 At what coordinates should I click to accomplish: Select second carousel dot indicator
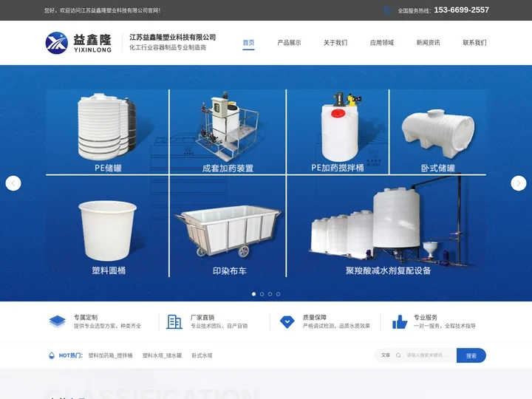262,294
